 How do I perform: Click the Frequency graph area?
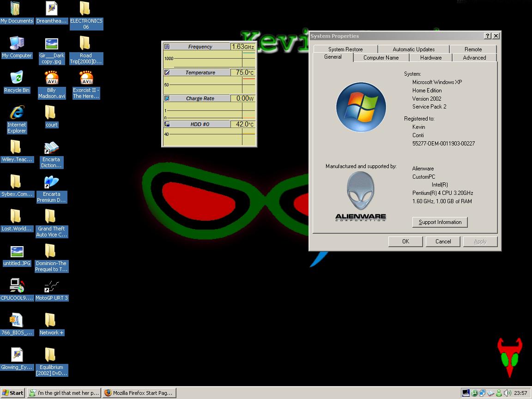pyautogui.click(x=209, y=59)
